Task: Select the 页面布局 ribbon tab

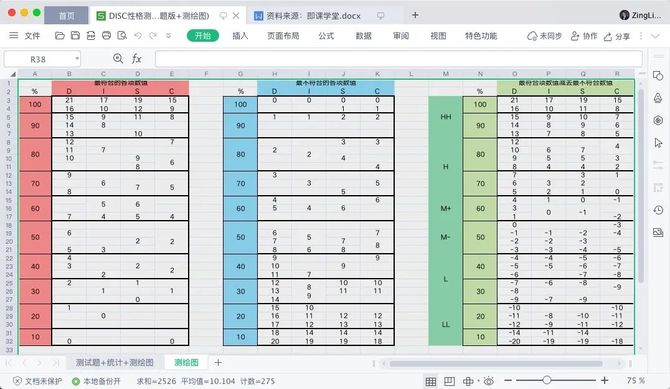Action: point(283,36)
